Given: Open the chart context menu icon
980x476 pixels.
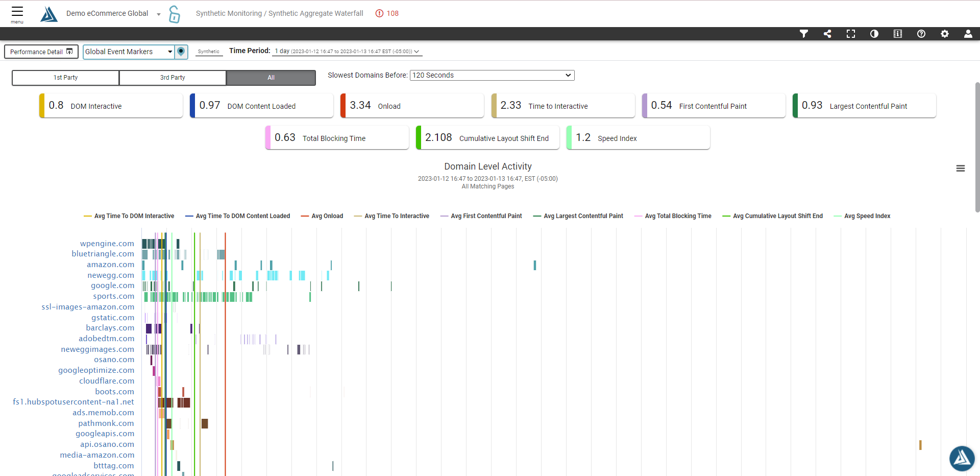Looking at the screenshot, I should pyautogui.click(x=961, y=169).
